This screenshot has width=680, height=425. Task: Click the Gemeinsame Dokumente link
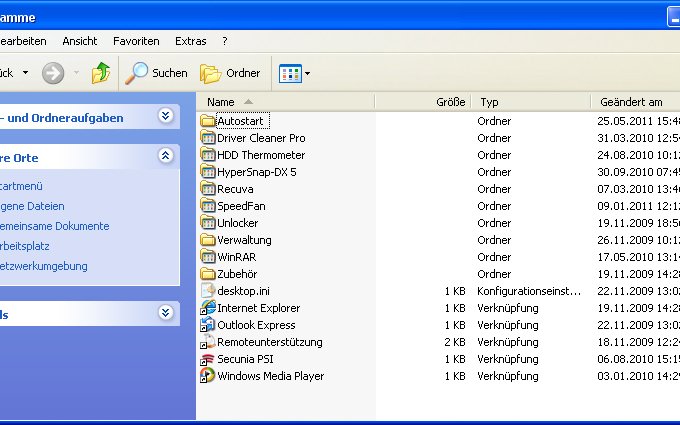pos(55,226)
